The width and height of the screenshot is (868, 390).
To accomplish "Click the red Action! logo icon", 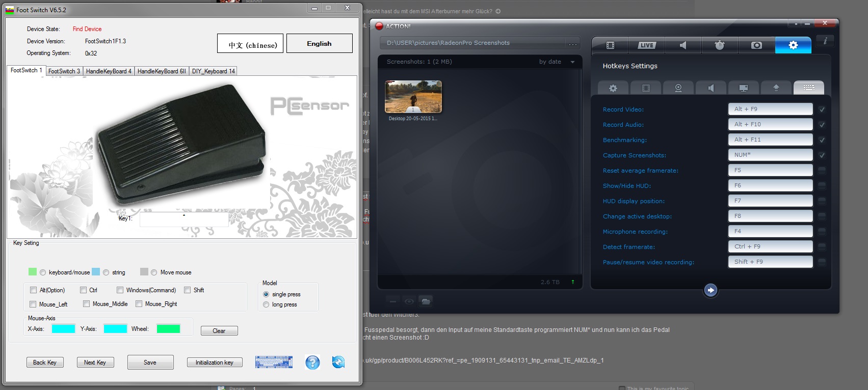I will [x=379, y=26].
